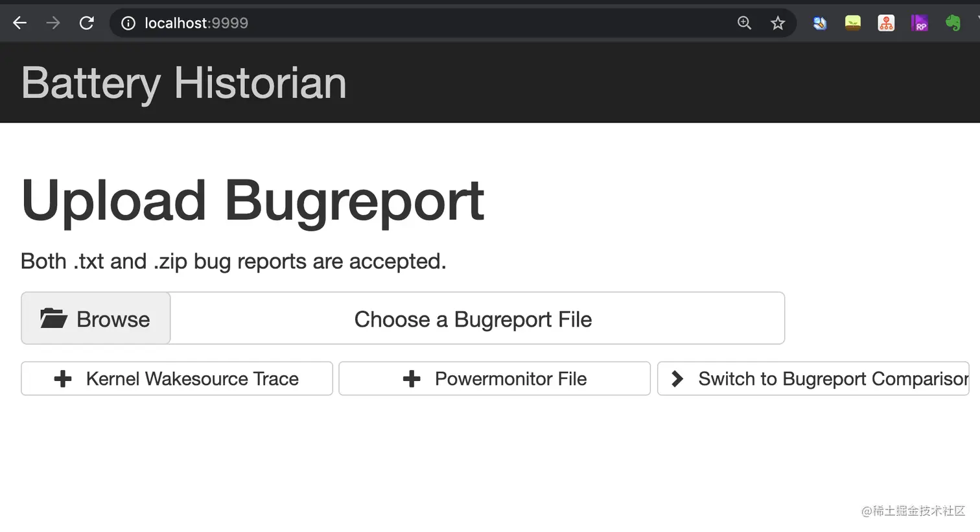Reload the localhost page
Image resolution: width=980 pixels, height=532 pixels.
click(x=86, y=23)
